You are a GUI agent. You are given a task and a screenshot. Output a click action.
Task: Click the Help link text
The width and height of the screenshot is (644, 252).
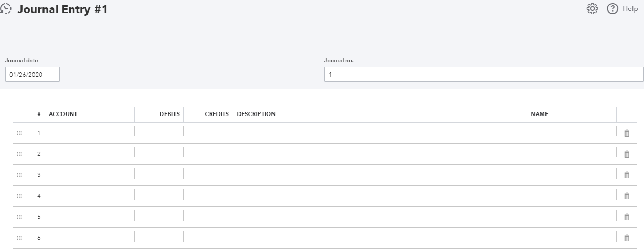pyautogui.click(x=630, y=9)
